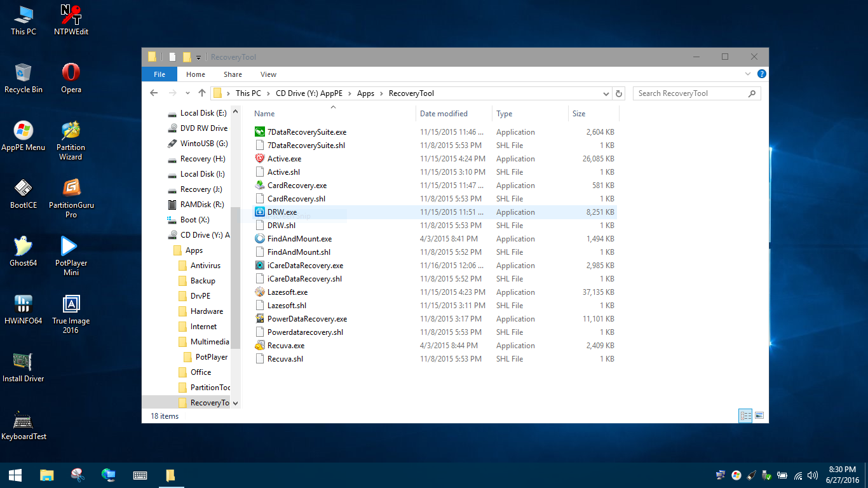
Task: Open File Explorer from the taskbar
Action: tap(46, 475)
